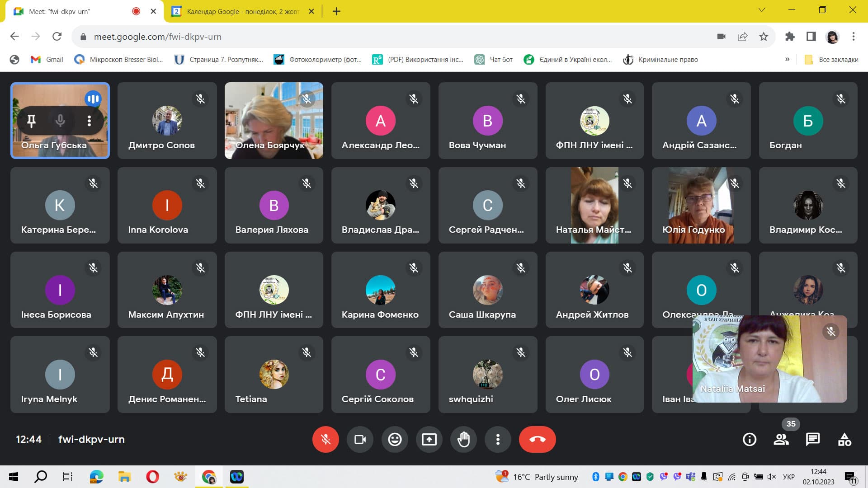Open more options three-dot call menu
This screenshot has width=868, height=488.
click(498, 439)
